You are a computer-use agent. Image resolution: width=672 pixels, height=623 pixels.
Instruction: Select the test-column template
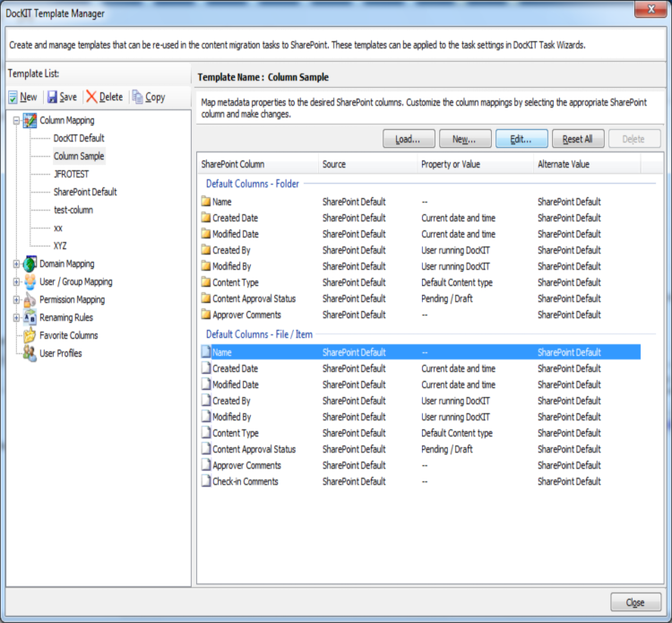pos(73,210)
